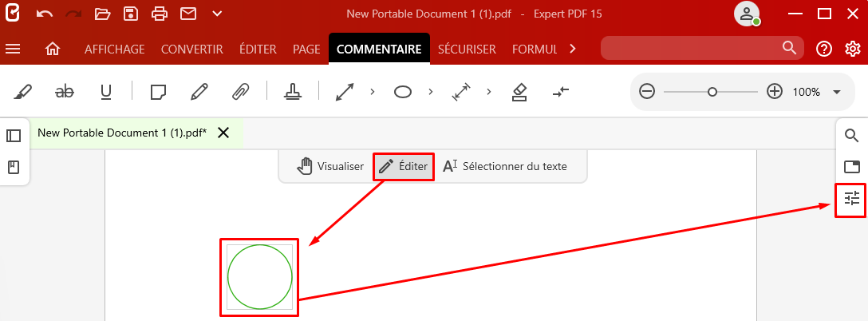
Task: Click the Undo arrow in title bar
Action: click(45, 14)
